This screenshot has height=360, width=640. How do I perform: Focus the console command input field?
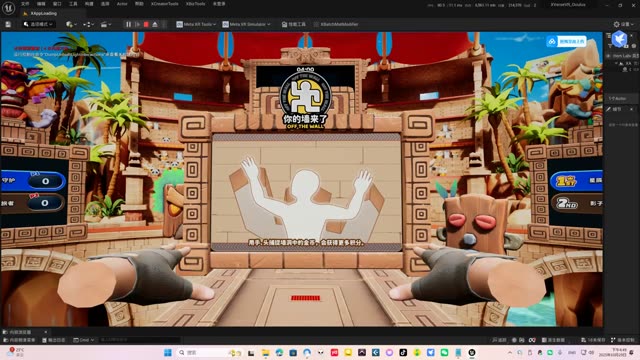coord(139,340)
